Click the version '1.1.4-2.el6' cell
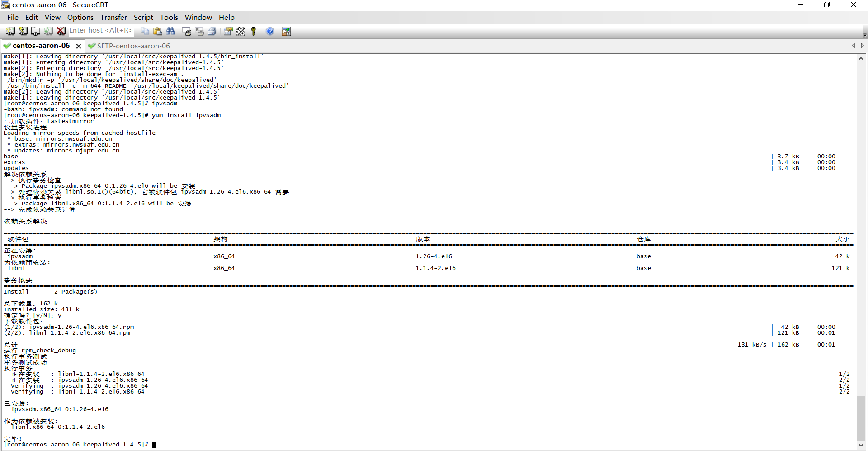 436,268
